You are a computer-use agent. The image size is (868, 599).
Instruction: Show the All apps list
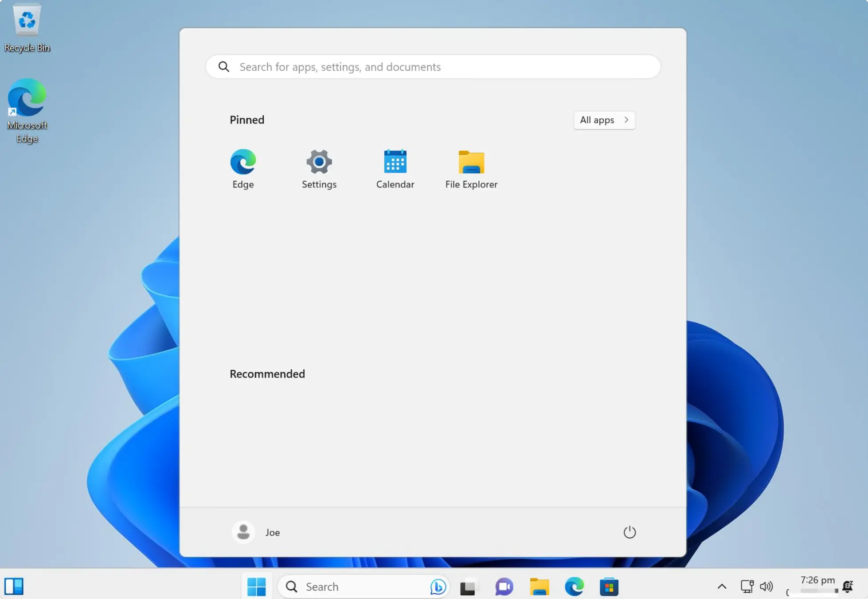[x=604, y=120]
